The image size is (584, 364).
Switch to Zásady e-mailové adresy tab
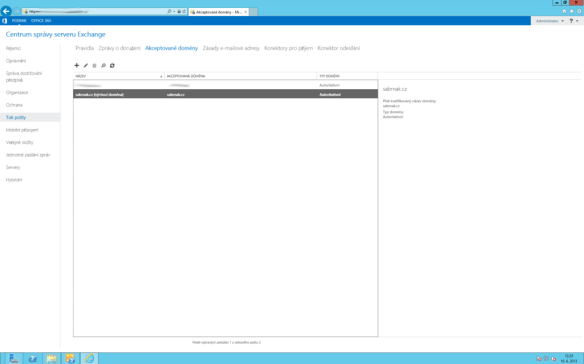click(231, 48)
